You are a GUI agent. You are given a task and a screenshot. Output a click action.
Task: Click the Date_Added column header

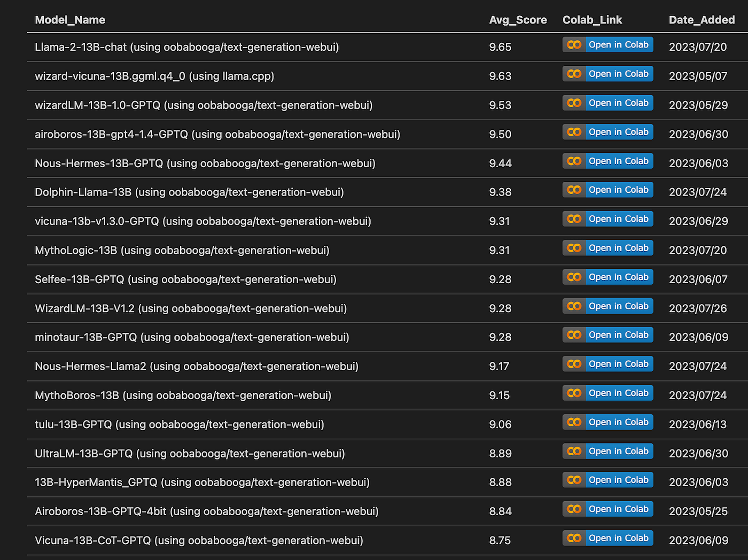tap(702, 20)
